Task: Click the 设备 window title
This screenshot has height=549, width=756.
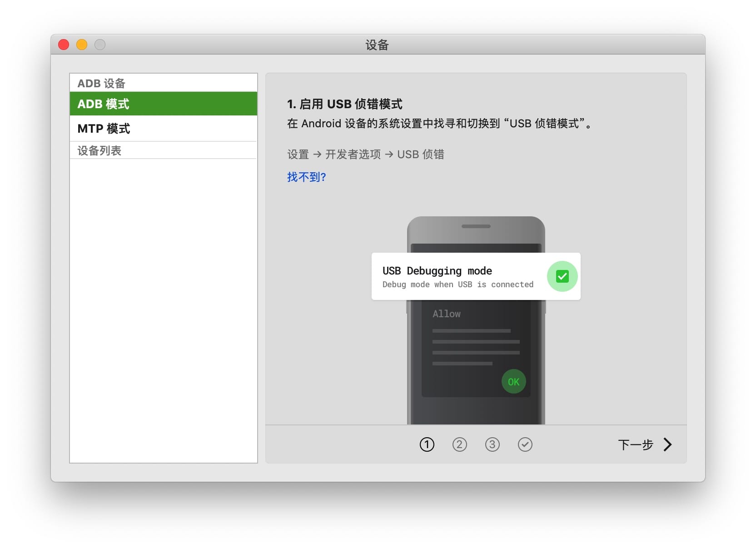Action: click(x=377, y=45)
